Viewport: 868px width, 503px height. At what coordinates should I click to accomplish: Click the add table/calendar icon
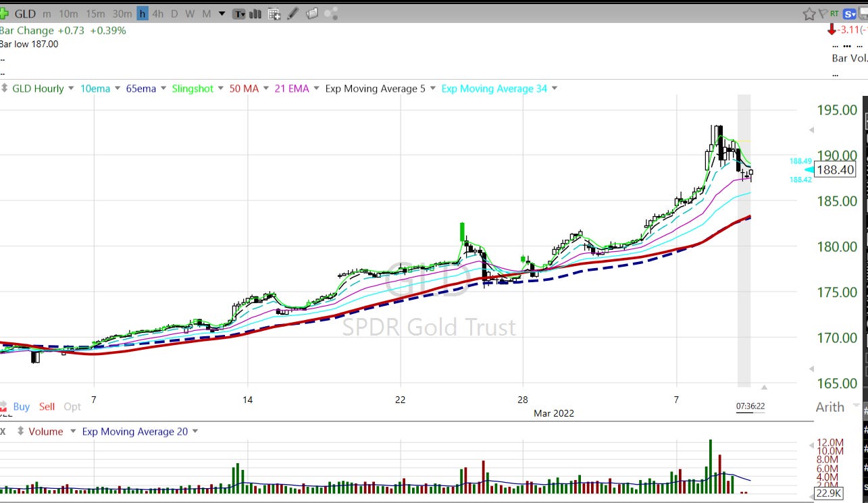[x=274, y=14]
